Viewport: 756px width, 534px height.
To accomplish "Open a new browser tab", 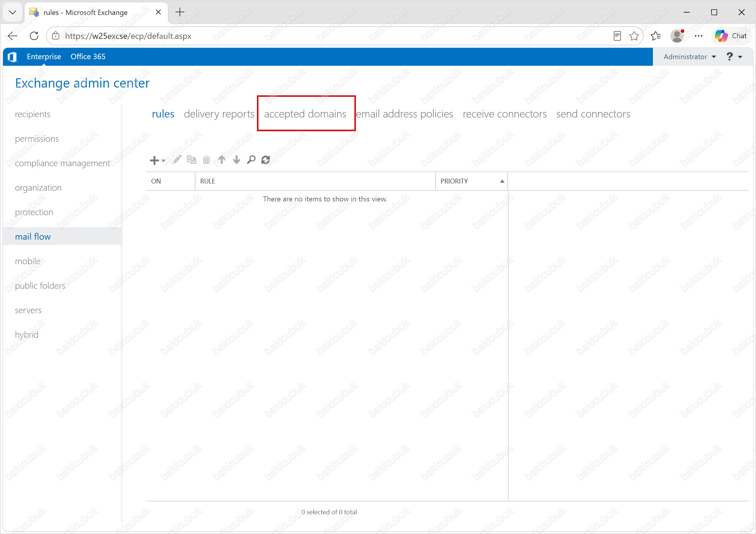I will click(180, 12).
